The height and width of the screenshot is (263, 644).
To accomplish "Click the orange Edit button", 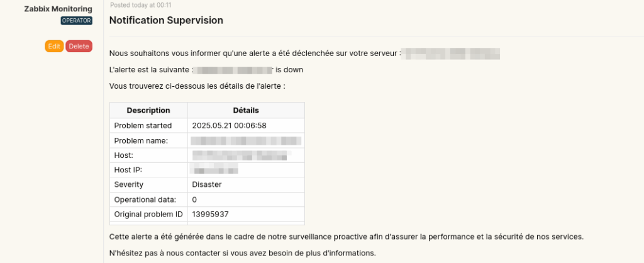I will 54,46.
